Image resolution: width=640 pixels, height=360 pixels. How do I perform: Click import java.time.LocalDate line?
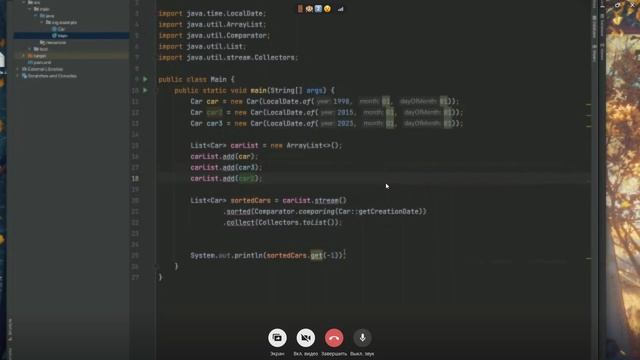pyautogui.click(x=212, y=13)
